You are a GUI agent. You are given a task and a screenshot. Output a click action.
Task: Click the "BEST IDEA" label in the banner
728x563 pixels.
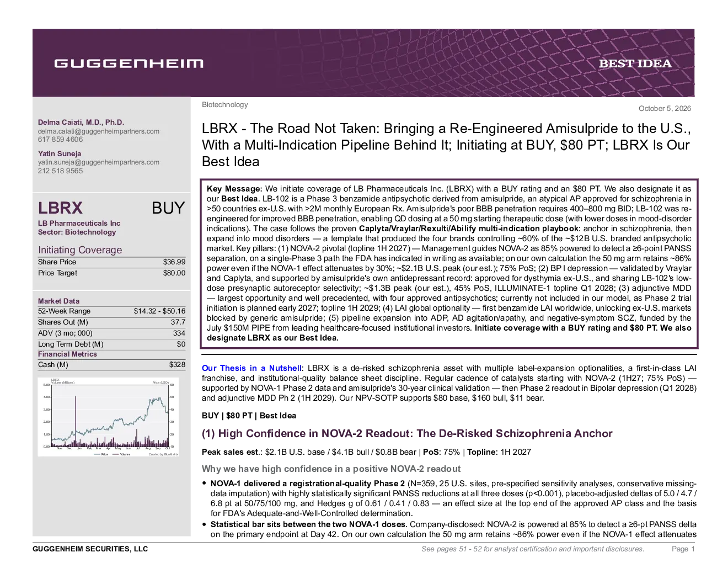(635, 63)
